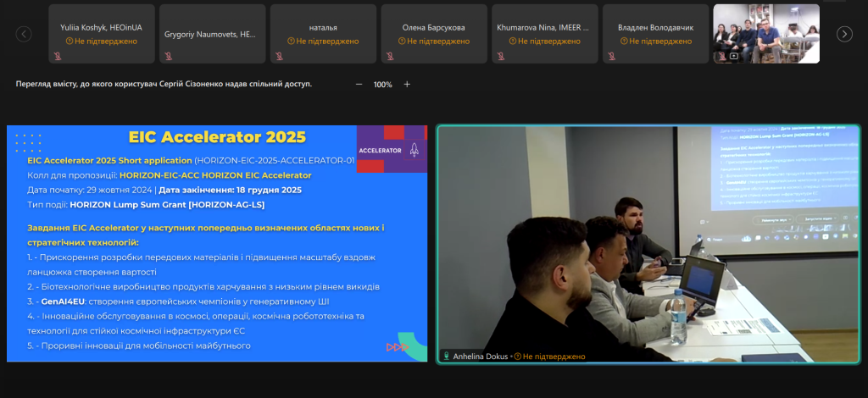This screenshot has width=868, height=398.
Task: Click slide item 4 Інноваційне обслуговування в космосі
Action: click(x=196, y=323)
